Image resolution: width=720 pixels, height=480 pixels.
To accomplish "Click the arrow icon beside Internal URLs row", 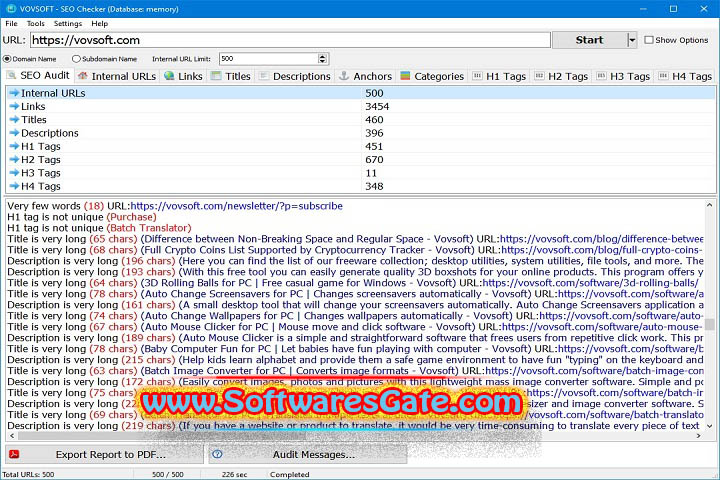I will tap(14, 93).
